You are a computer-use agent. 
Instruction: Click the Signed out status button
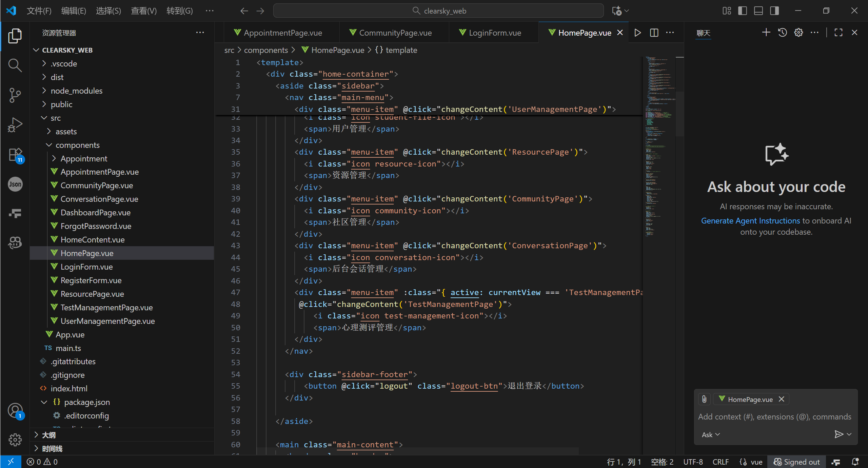tap(797, 462)
